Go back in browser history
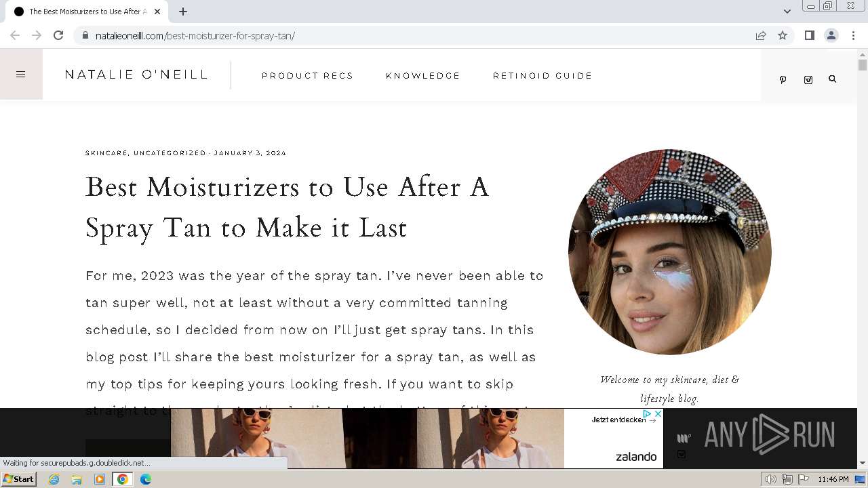Screen dimensions: 868x488 pyautogui.click(x=15, y=35)
